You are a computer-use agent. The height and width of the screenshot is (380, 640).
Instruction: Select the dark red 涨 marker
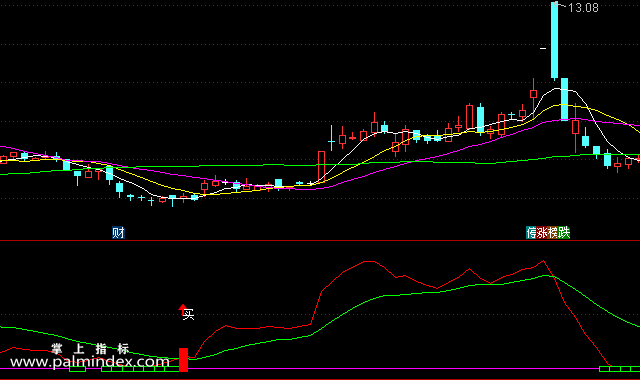(x=542, y=233)
